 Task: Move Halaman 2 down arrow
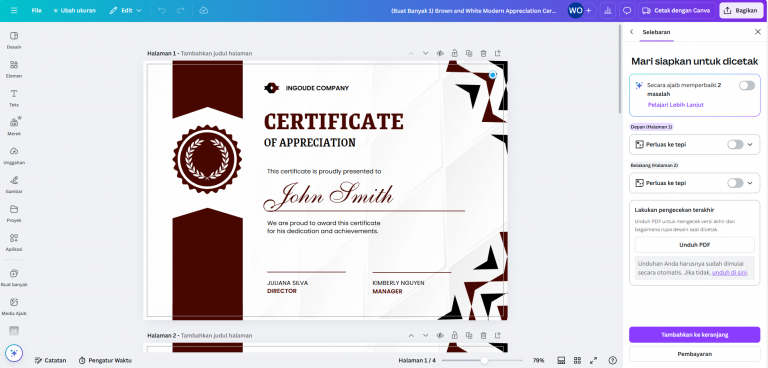tap(425, 336)
